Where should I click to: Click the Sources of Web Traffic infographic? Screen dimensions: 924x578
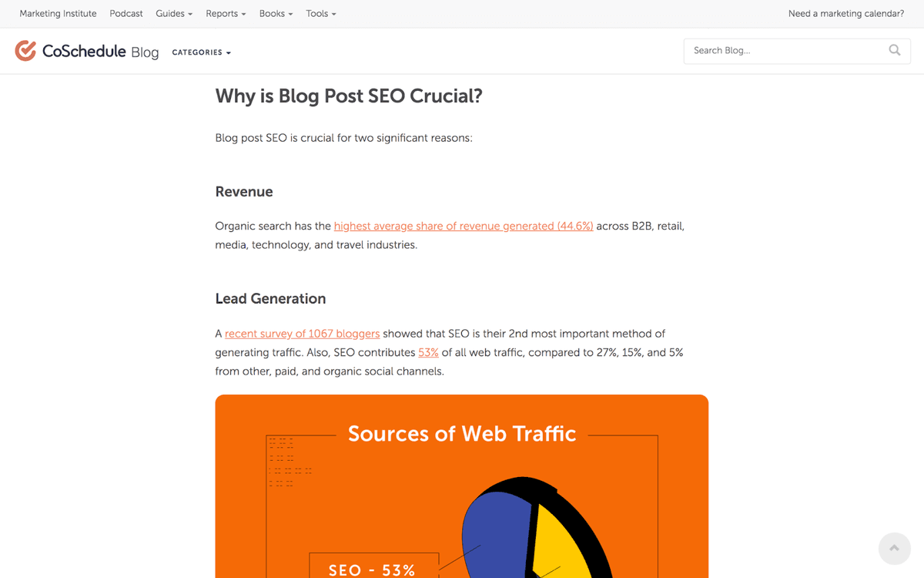tap(461, 486)
